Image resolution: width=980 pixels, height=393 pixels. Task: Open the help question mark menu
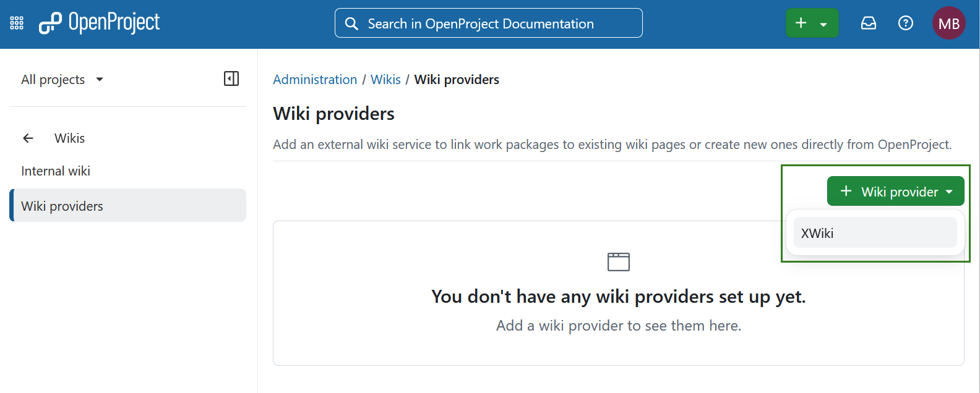coord(905,23)
